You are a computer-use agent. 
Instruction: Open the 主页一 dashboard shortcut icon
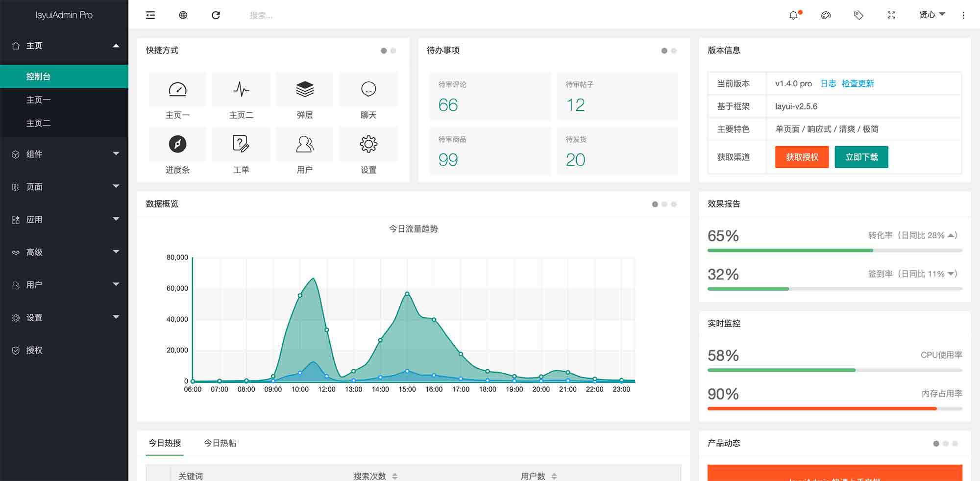(177, 89)
